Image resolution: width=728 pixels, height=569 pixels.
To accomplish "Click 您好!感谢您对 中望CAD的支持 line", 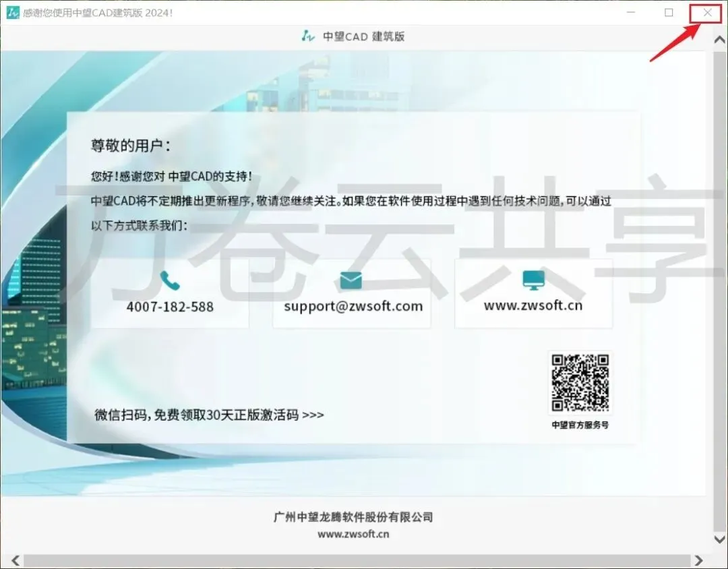I will [x=171, y=177].
